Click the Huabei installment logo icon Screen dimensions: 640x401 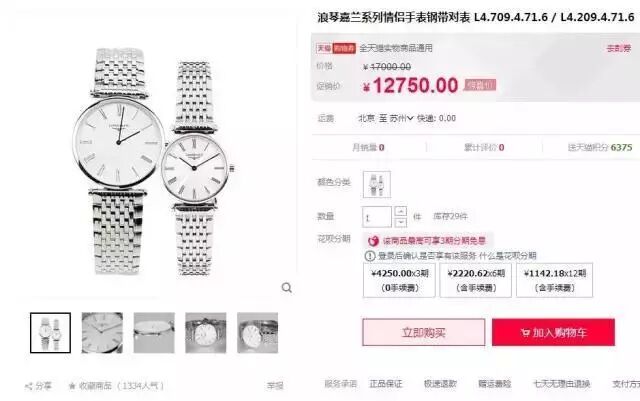[373, 241]
